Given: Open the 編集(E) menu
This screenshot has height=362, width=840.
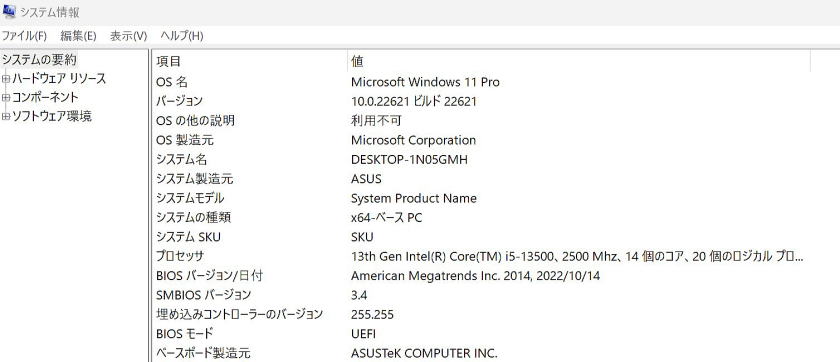Looking at the screenshot, I should (x=78, y=36).
